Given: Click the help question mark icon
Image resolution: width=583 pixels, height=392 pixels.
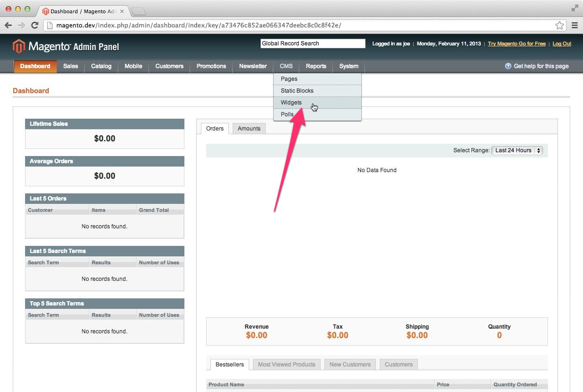Looking at the screenshot, I should 508,66.
